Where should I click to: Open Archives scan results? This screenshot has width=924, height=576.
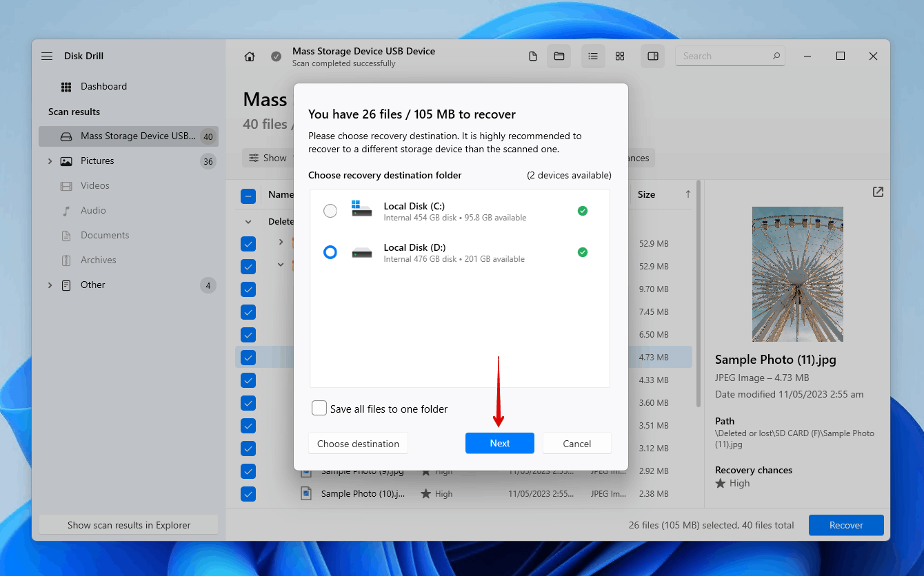99,260
